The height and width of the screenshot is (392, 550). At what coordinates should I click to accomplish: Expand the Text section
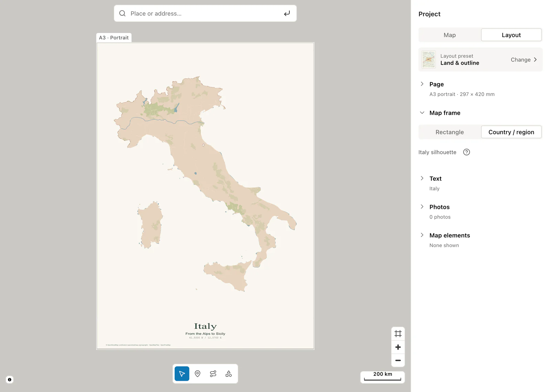[422, 178]
